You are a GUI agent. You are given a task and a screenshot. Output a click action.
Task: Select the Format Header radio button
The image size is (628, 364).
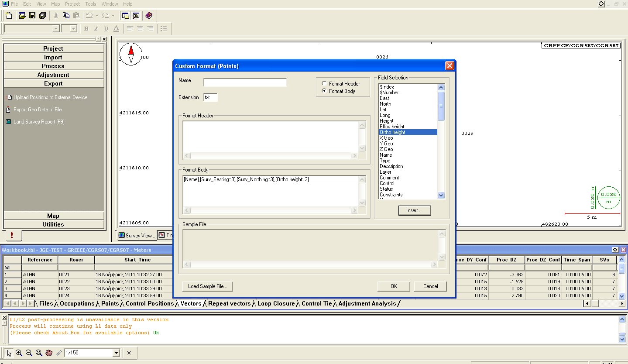click(x=324, y=83)
